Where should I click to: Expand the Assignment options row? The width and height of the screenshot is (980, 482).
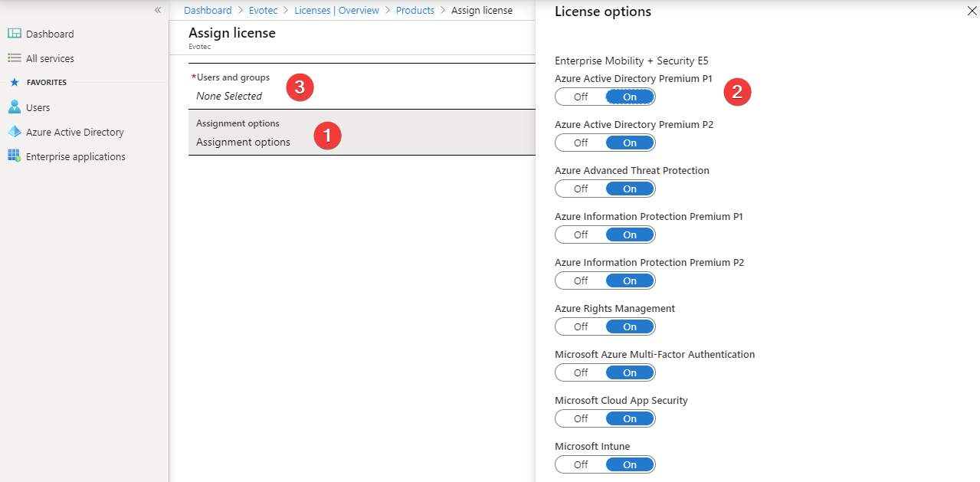click(244, 142)
